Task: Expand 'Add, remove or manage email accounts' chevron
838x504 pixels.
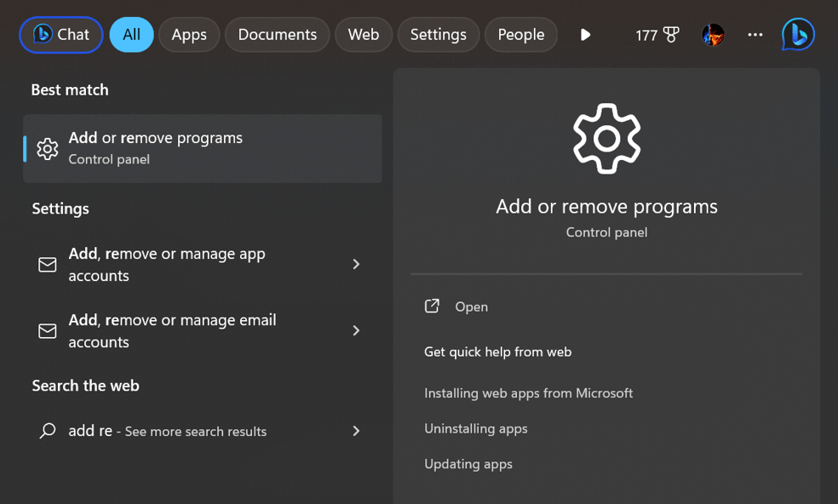Action: pyautogui.click(x=356, y=330)
